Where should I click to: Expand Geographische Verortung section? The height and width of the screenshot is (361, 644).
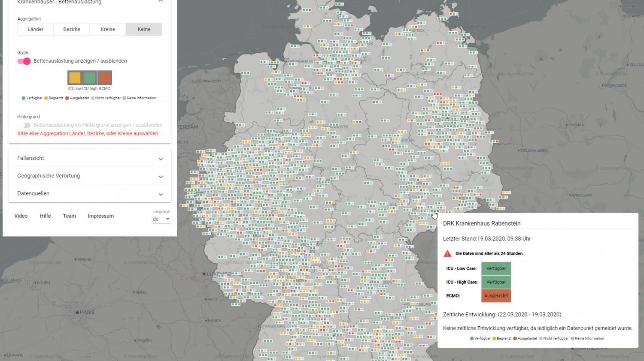point(90,176)
